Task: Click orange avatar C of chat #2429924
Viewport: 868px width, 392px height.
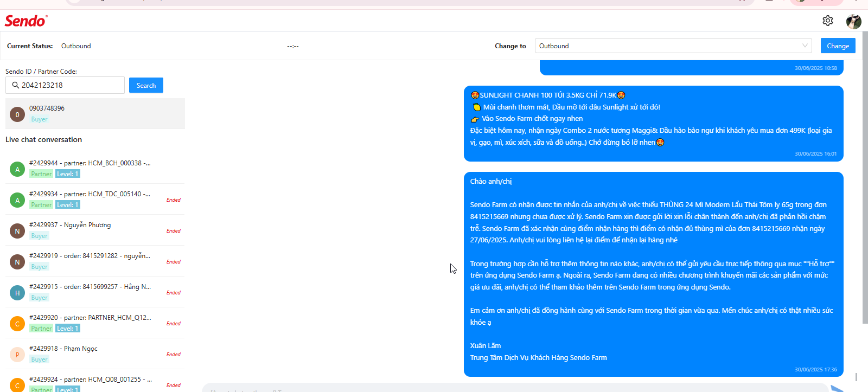Action: pos(17,385)
